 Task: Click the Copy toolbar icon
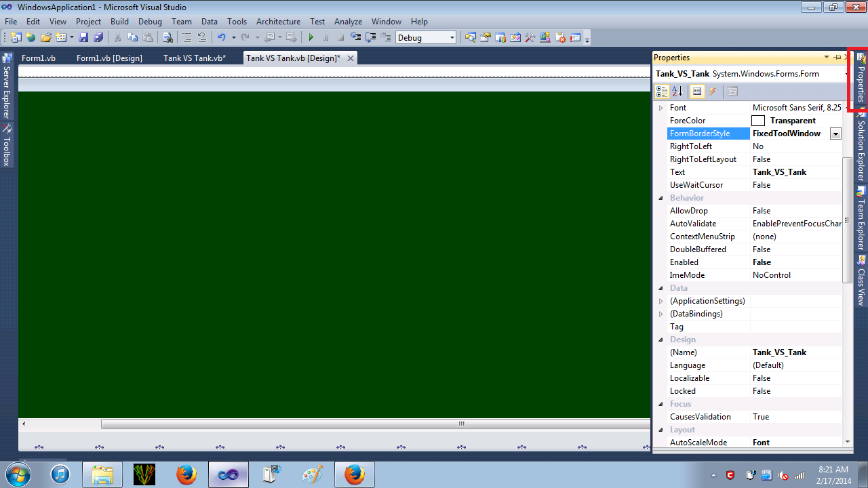[132, 38]
